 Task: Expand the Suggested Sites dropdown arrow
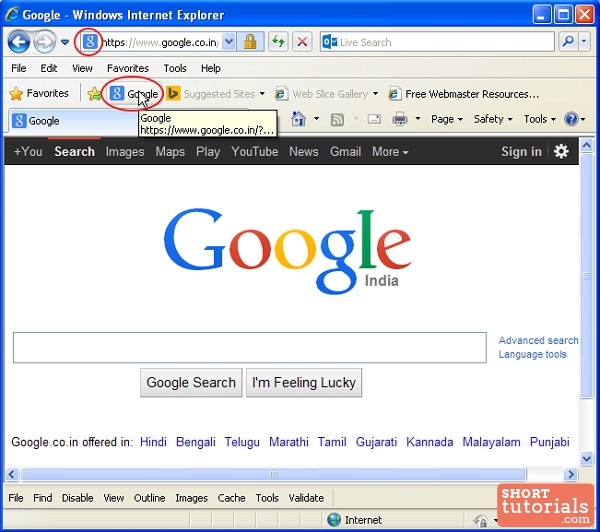click(x=262, y=93)
